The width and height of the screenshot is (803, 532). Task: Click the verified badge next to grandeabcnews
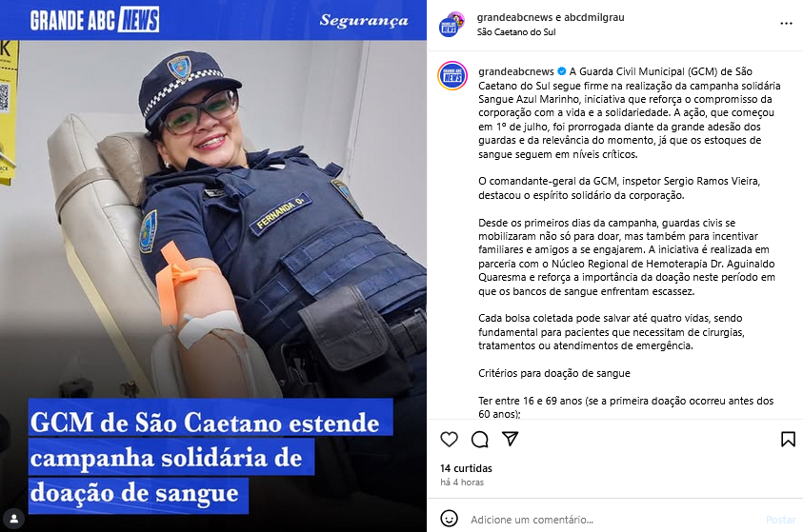click(561, 71)
